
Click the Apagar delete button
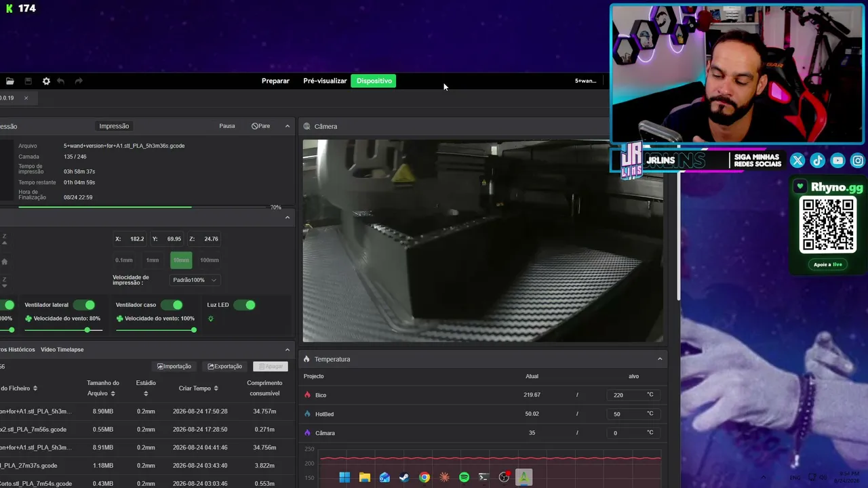[271, 367]
